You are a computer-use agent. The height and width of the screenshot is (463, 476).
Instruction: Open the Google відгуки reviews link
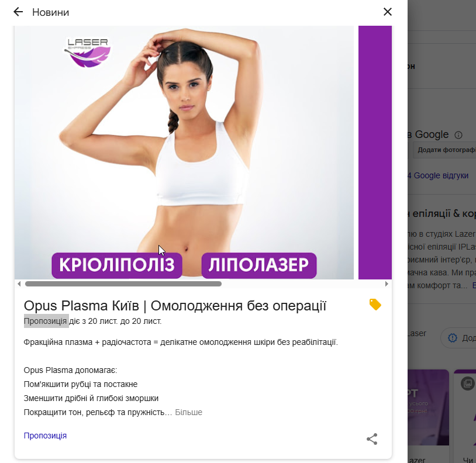point(438,176)
